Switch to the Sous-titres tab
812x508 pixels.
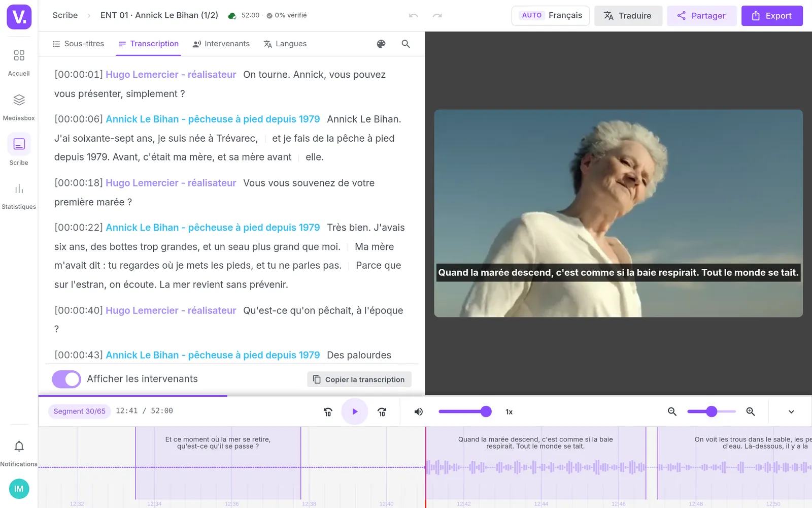click(78, 44)
